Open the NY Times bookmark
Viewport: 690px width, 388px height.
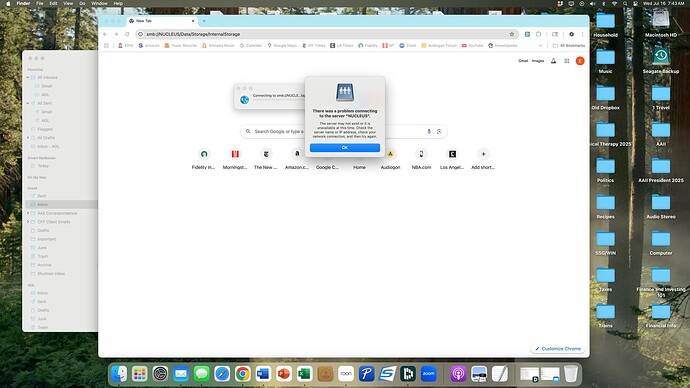[x=314, y=45]
